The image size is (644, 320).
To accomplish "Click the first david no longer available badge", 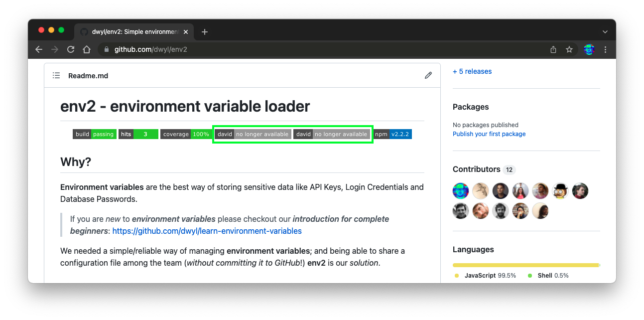I will [x=253, y=134].
